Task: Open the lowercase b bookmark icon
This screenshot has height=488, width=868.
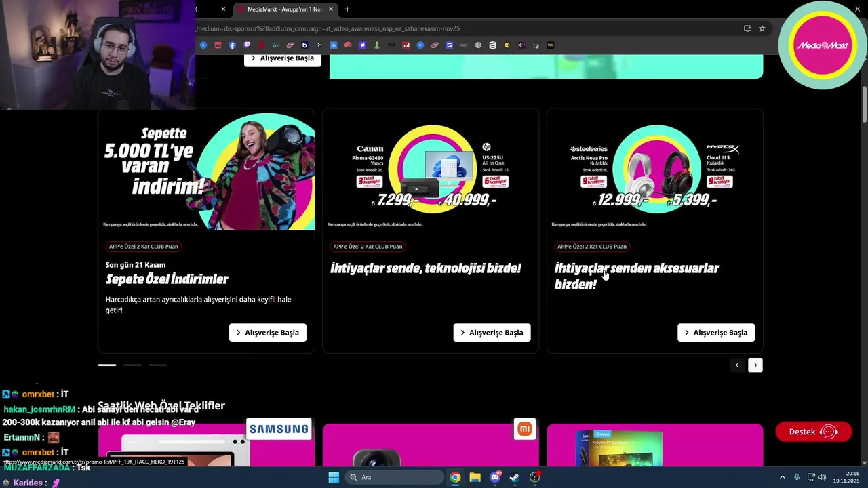Action: (304, 45)
